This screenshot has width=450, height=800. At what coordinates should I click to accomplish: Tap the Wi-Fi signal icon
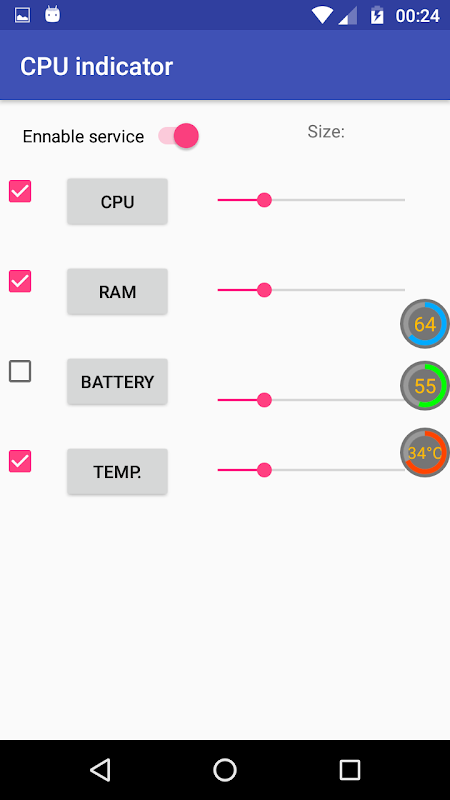[x=322, y=15]
